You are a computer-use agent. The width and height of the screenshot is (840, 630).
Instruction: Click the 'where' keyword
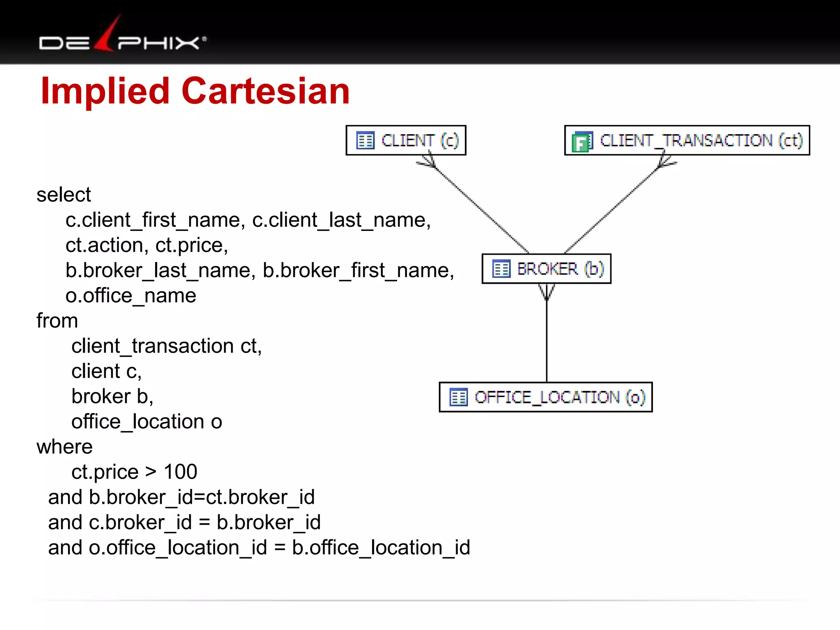[x=64, y=447]
